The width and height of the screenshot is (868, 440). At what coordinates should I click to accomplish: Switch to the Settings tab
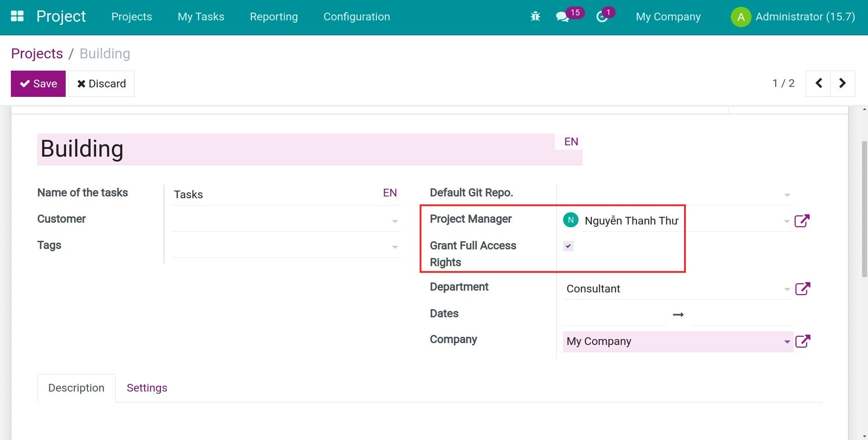[147, 388]
